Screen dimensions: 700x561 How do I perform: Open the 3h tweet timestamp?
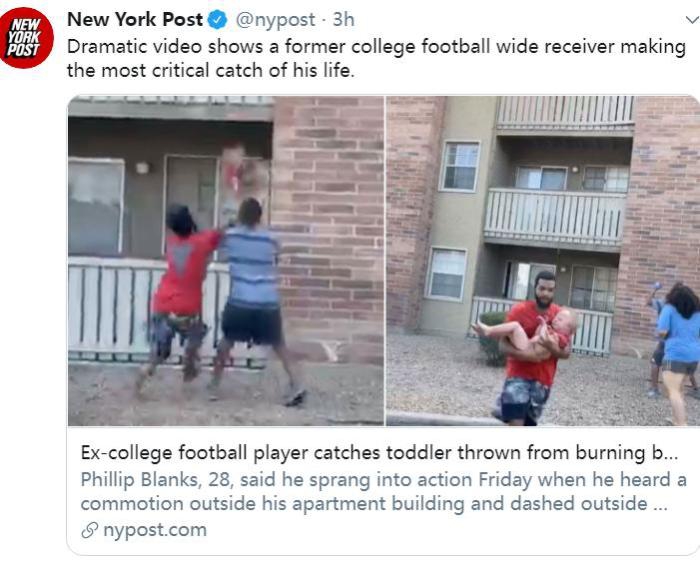pyautogui.click(x=343, y=20)
